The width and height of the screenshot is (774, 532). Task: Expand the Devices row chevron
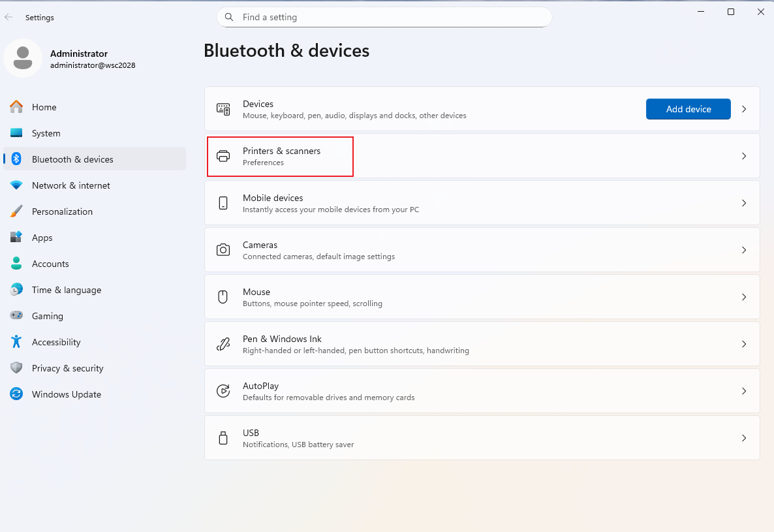point(744,109)
